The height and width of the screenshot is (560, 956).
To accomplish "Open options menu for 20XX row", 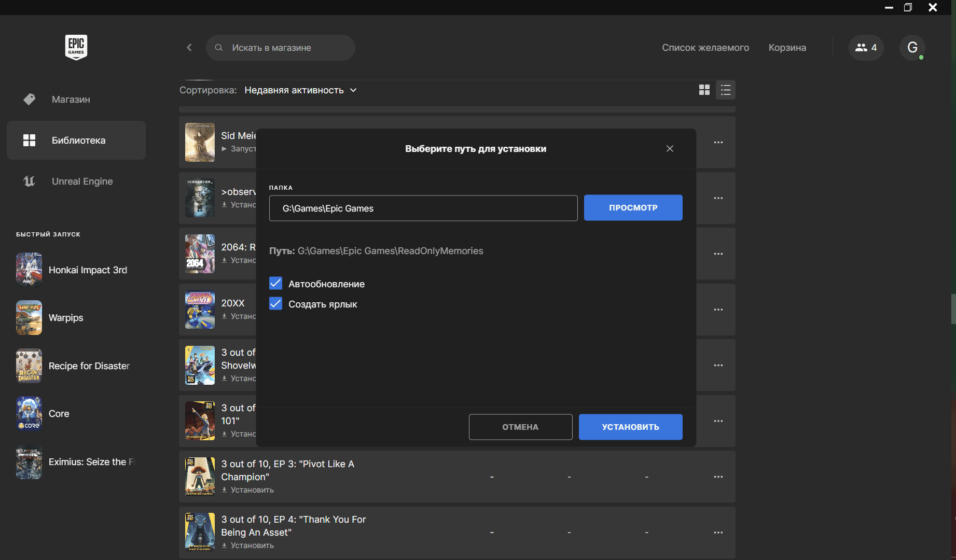I will [718, 310].
